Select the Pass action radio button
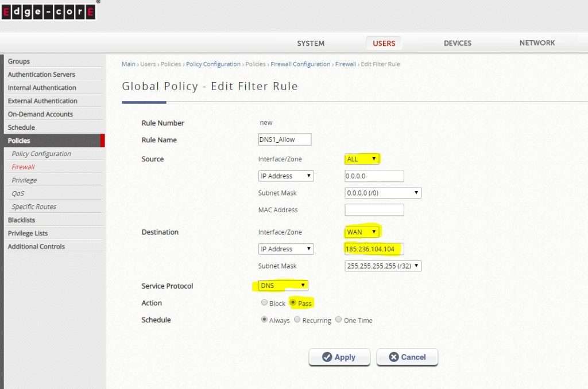 (x=293, y=302)
